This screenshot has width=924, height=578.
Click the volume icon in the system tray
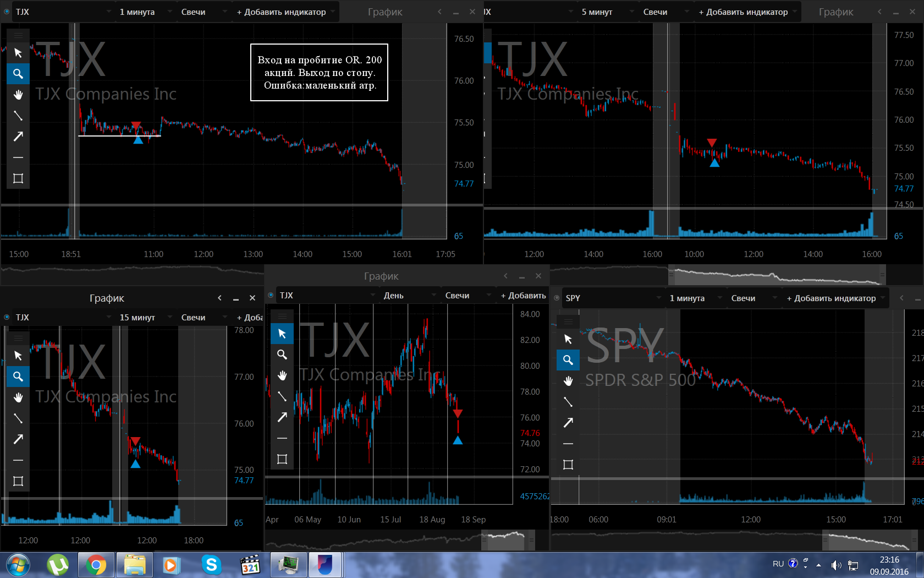pyautogui.click(x=836, y=565)
